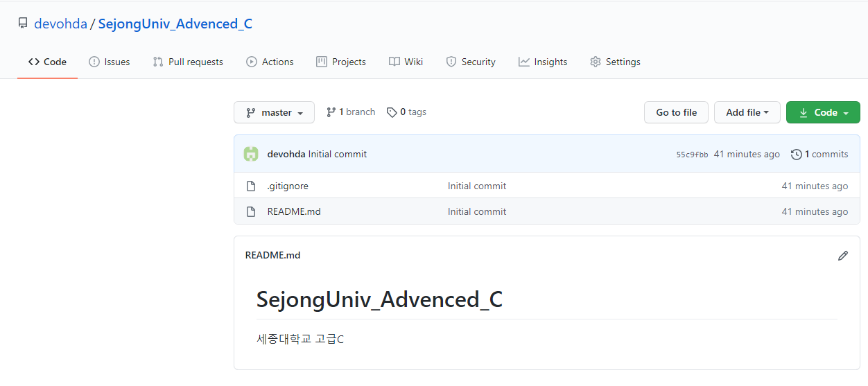Open Initial commit link in README.md row
This screenshot has height=386, width=868.
[477, 211]
